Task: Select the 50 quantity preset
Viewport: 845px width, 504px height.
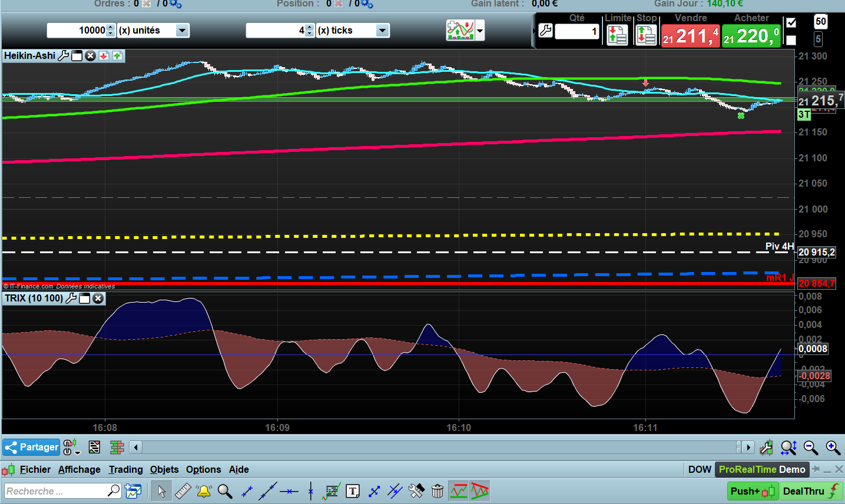Action: point(820,22)
